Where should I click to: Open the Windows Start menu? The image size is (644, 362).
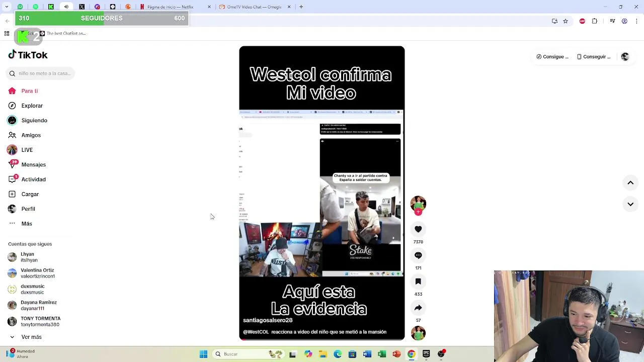click(203, 354)
